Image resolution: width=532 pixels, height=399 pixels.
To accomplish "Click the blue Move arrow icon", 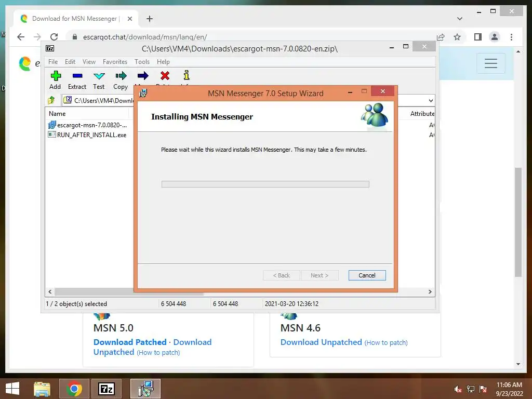I will 143,76.
